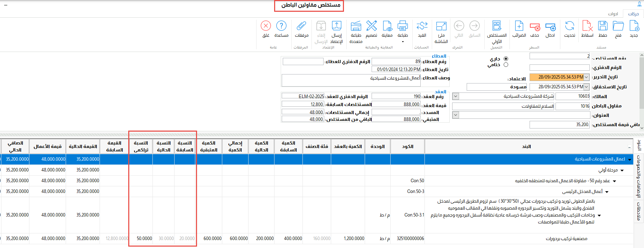Screen dimensions: 644x248
Task: Open the تاريخ الاستحقاق date dropdown
Action: point(587,87)
